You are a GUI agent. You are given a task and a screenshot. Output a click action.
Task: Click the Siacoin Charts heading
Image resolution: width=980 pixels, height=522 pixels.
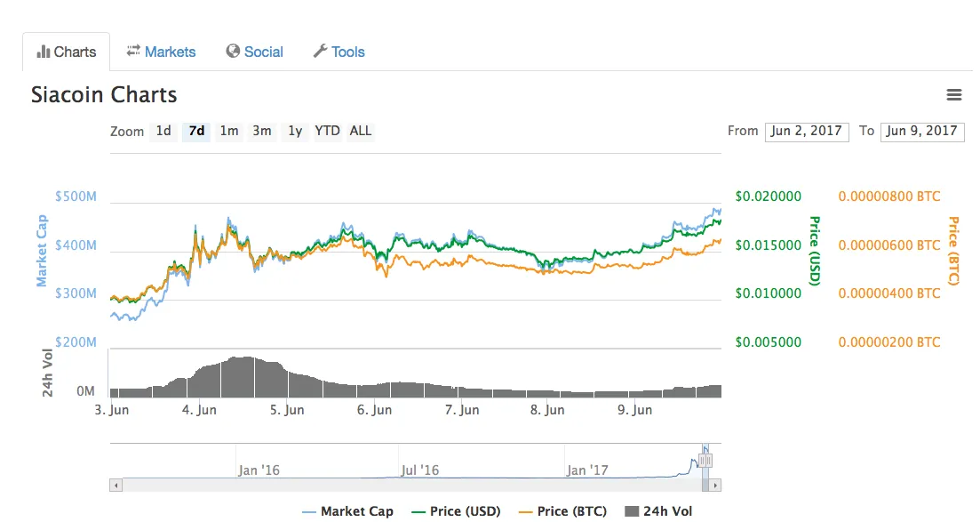104,94
